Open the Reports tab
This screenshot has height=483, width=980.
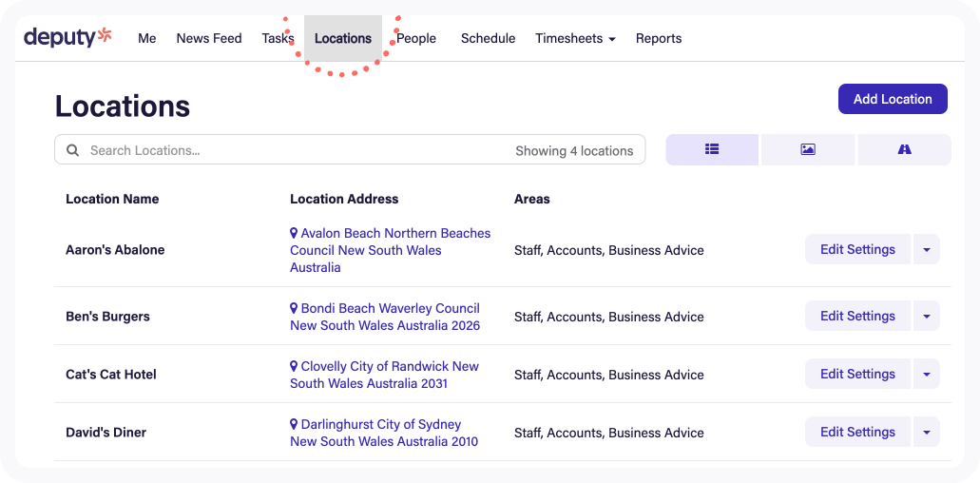659,38
